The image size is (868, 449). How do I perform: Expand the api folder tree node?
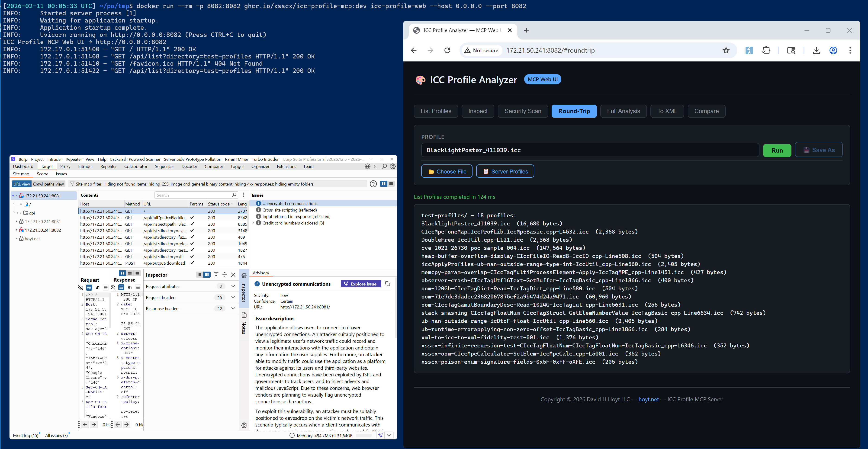tap(21, 213)
